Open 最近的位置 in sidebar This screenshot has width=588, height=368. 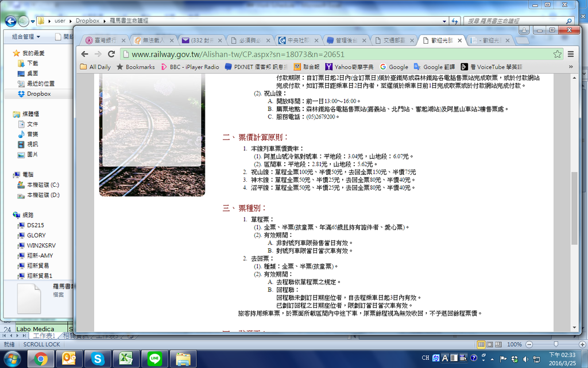[x=36, y=83]
